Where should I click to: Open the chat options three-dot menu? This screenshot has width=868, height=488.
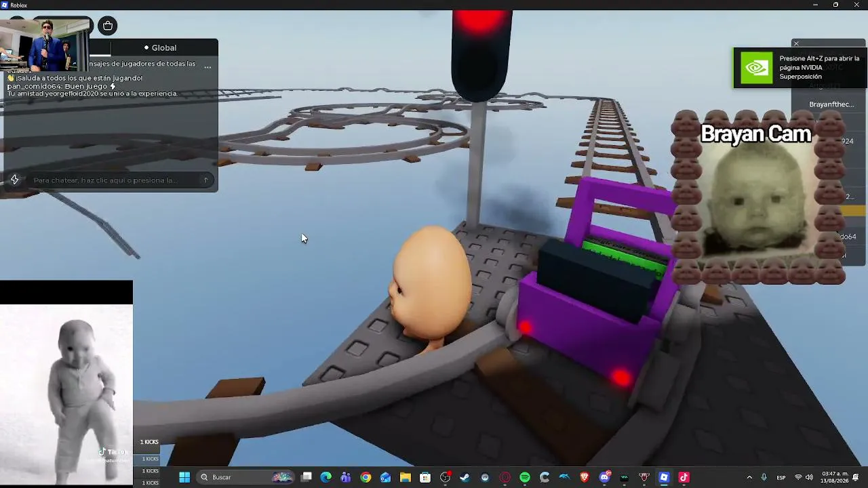[208, 67]
